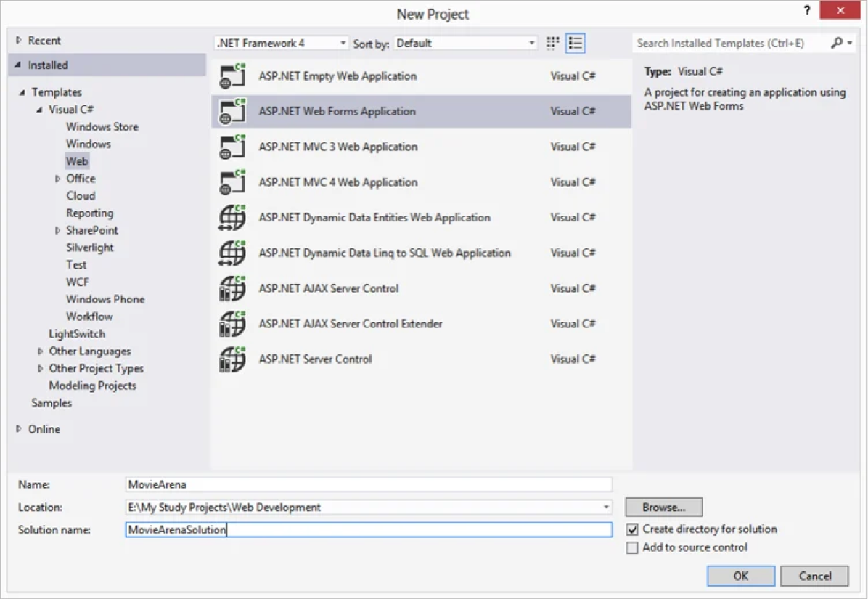Select the Windows template category
This screenshot has width=868, height=599.
click(x=89, y=144)
